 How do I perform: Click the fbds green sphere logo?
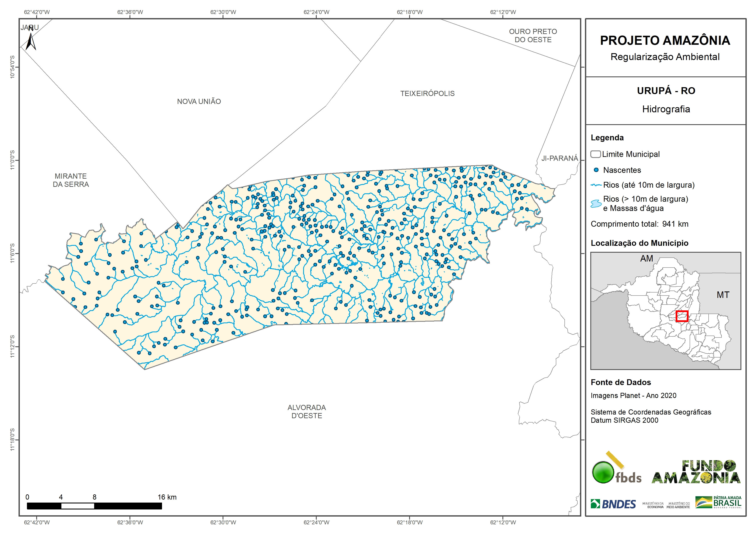[603, 472]
